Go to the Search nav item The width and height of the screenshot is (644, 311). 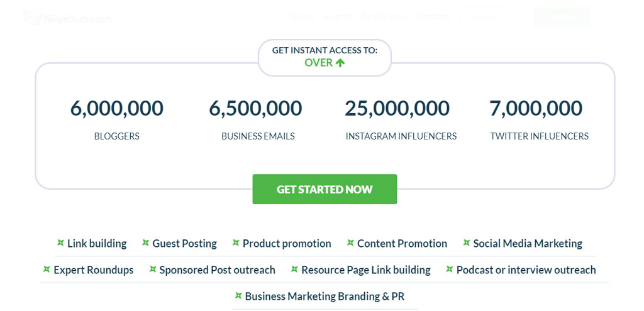(338, 17)
